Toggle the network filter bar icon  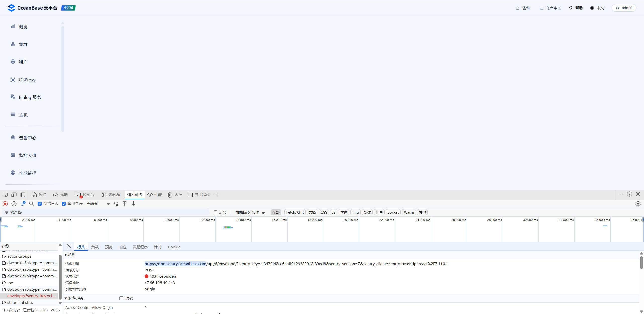(23, 203)
